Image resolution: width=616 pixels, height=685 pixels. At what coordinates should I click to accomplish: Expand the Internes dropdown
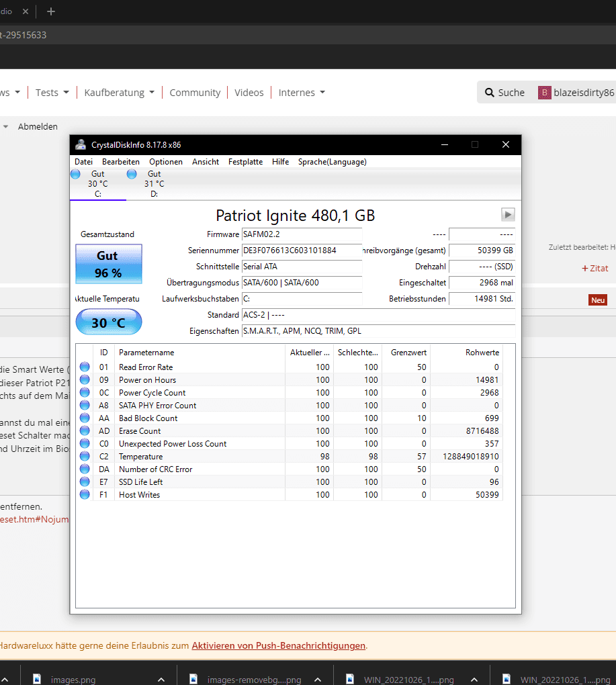(302, 93)
